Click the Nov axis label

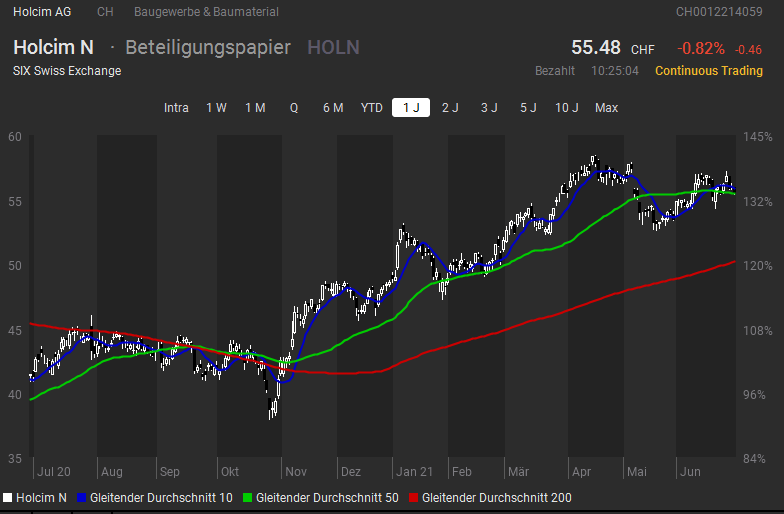pos(296,472)
